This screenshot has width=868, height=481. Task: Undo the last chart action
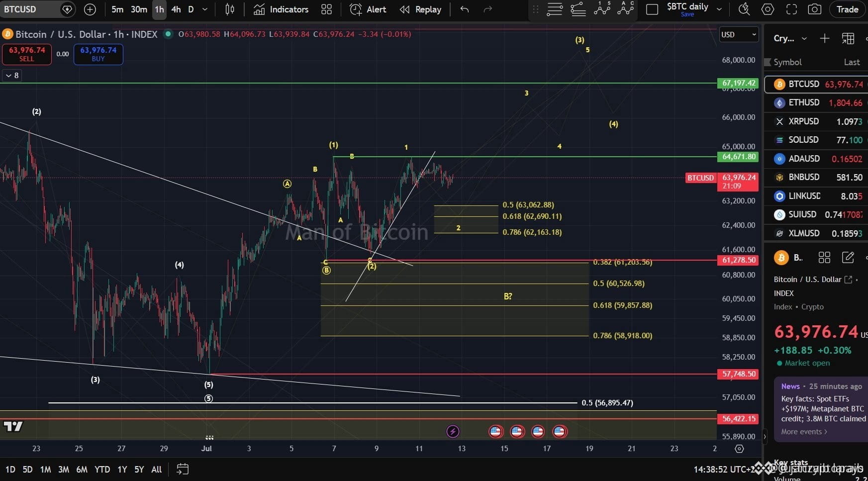pos(464,9)
